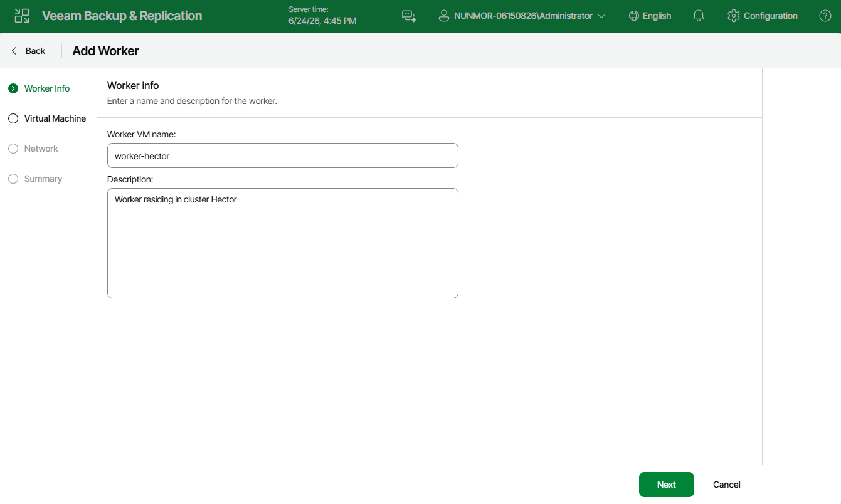Go to the Virtual Machine step
The height and width of the screenshot is (504, 841).
coord(47,118)
